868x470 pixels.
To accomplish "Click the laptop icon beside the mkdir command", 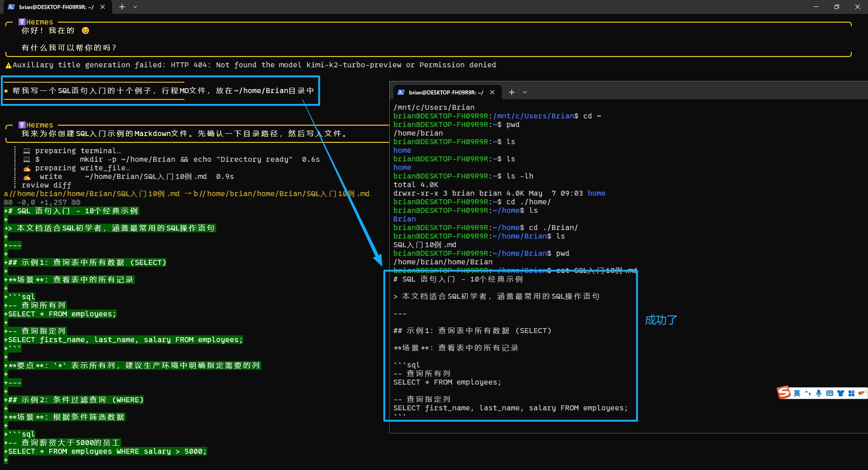I will click(27, 160).
